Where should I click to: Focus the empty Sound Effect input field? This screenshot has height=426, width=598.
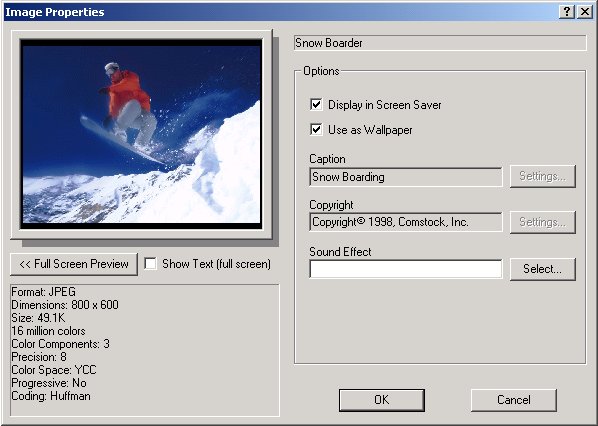(406, 269)
